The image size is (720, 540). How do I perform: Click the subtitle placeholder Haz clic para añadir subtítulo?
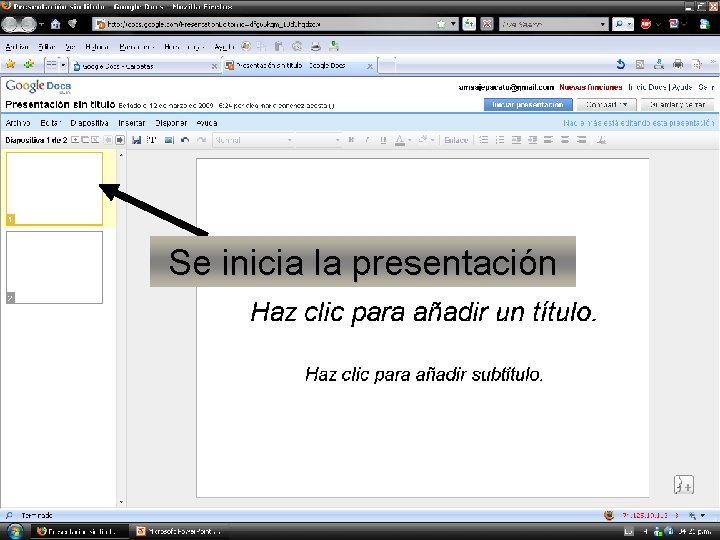click(x=424, y=374)
